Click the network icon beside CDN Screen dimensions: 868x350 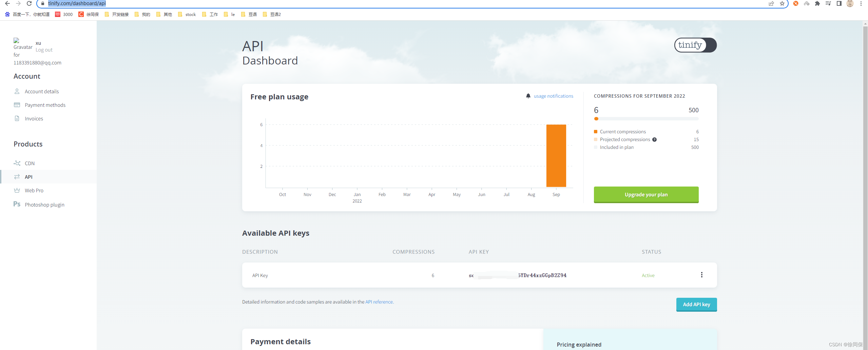point(17,163)
